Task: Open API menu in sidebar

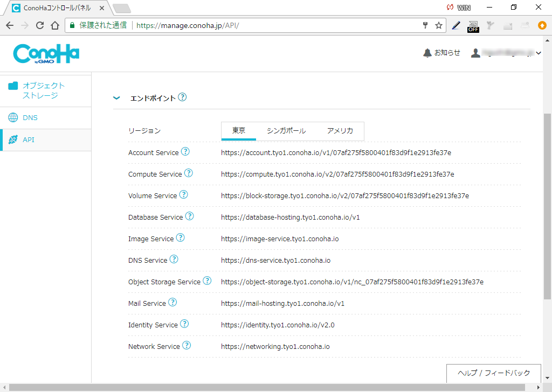Action: [x=46, y=140]
